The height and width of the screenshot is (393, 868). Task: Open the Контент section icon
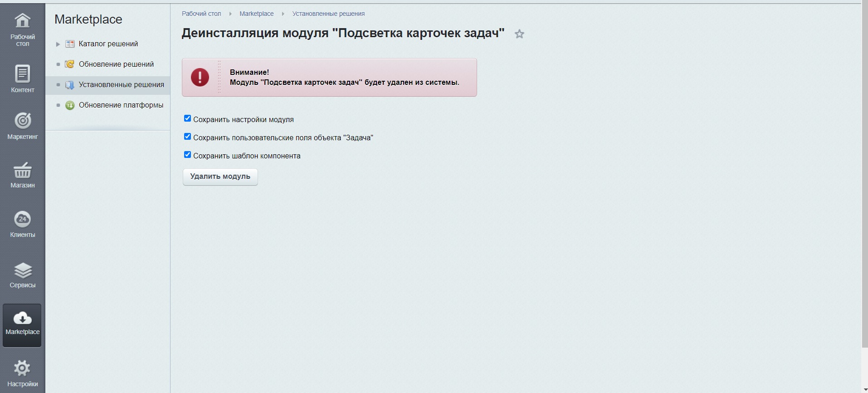[22, 74]
